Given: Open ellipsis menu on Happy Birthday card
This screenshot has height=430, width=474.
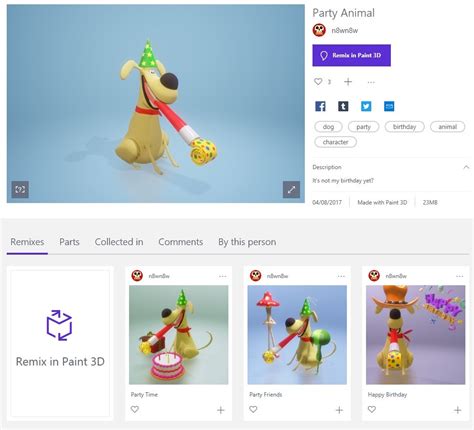Looking at the screenshot, I should click(460, 276).
